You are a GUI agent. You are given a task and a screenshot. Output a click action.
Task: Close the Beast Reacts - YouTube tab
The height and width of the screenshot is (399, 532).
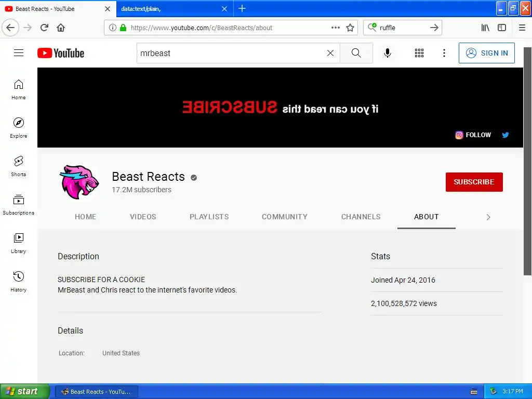(108, 9)
